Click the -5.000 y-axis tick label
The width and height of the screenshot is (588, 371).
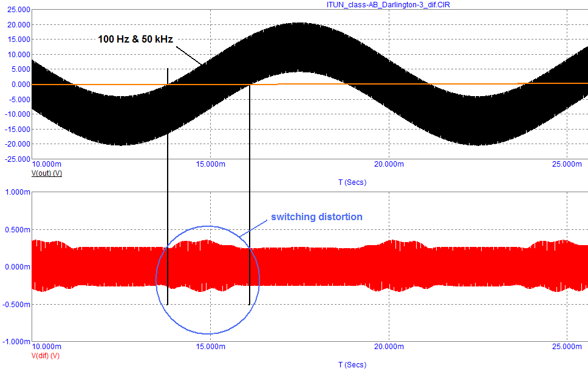pyautogui.click(x=19, y=100)
